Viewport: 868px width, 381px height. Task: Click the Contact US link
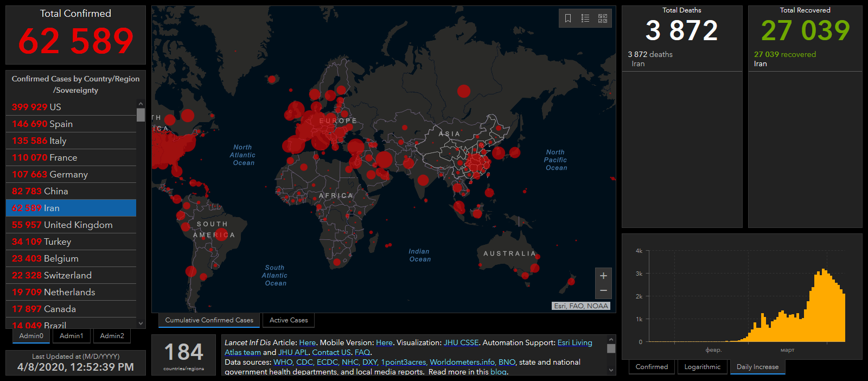(x=331, y=352)
